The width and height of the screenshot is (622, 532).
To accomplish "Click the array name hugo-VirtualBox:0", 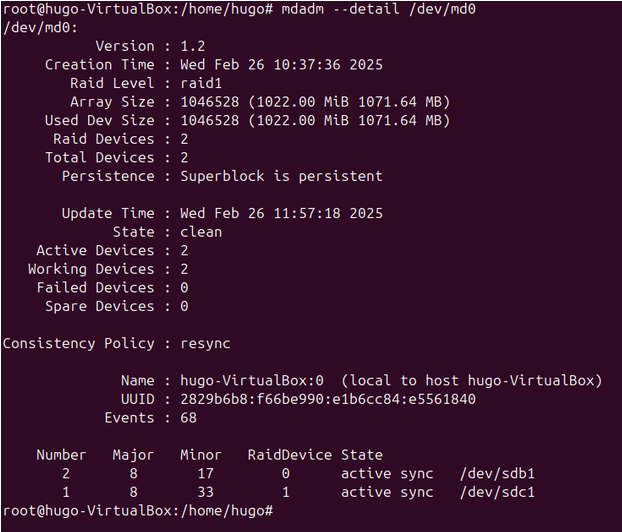I will coord(251,380).
